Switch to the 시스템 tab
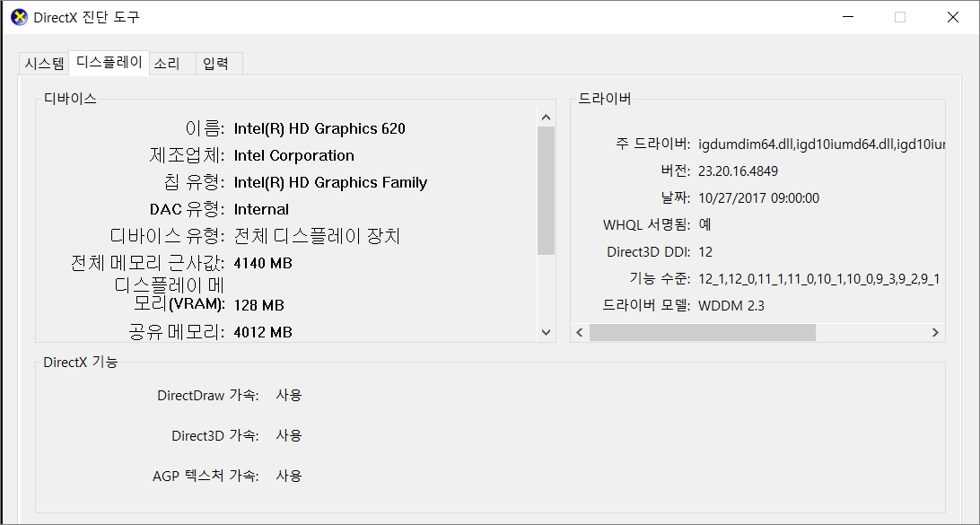Image resolution: width=980 pixels, height=525 pixels. [x=44, y=64]
